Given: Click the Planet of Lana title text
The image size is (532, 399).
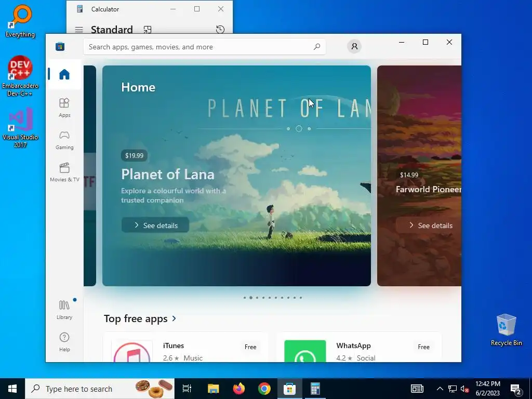Looking at the screenshot, I should [168, 175].
